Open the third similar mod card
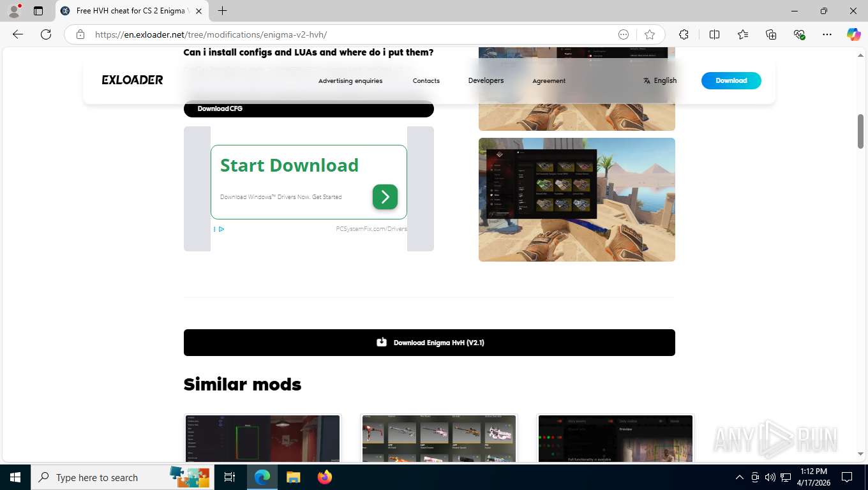The width and height of the screenshot is (868, 490). (615, 438)
